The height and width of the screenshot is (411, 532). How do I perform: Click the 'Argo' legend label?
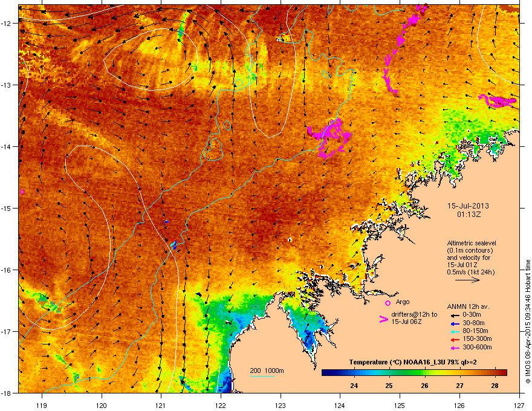(x=403, y=302)
